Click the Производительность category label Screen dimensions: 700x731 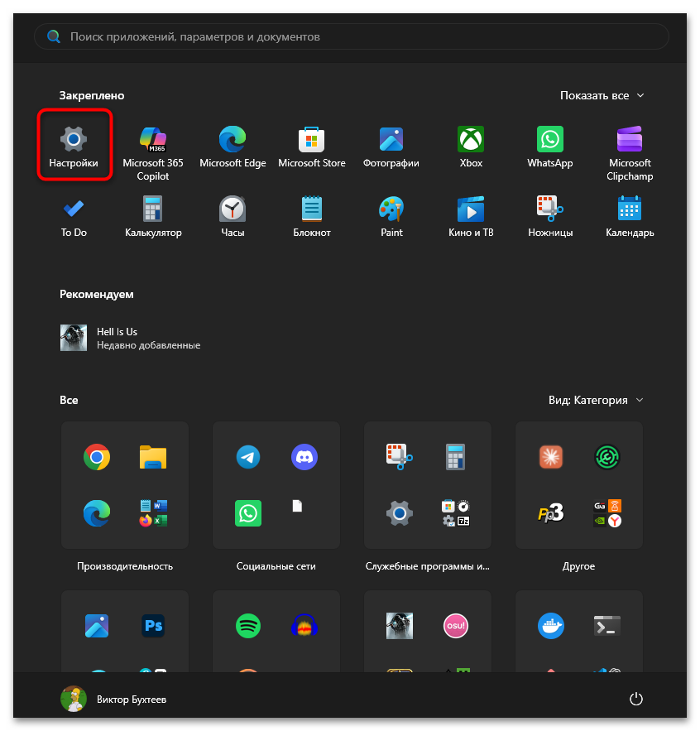tap(124, 566)
